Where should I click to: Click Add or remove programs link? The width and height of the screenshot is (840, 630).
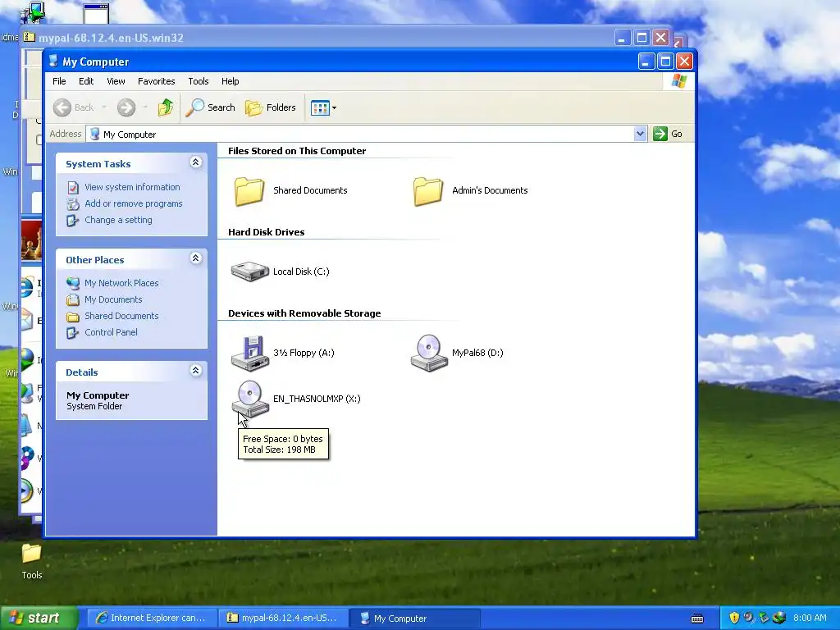[134, 203]
